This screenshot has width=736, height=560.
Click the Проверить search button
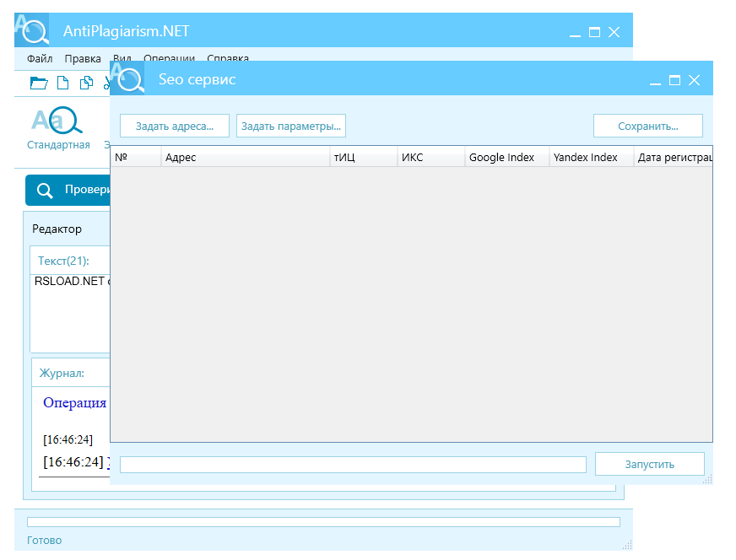[x=68, y=190]
